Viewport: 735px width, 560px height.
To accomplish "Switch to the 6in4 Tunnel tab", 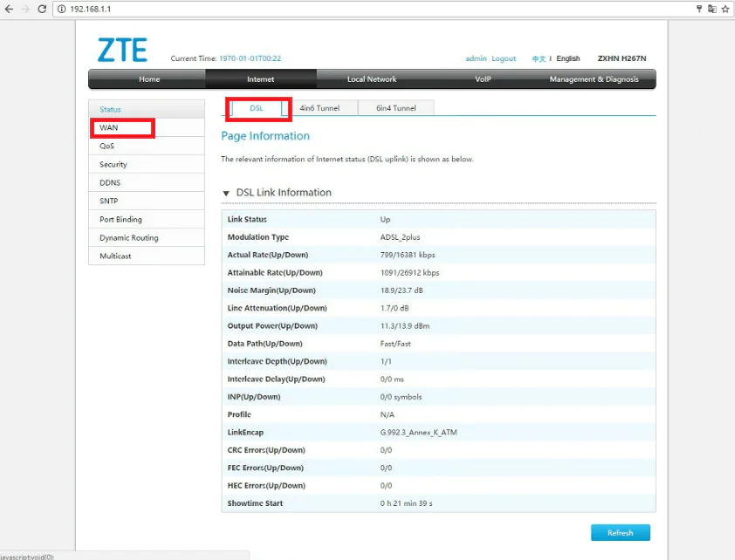I will (x=395, y=108).
